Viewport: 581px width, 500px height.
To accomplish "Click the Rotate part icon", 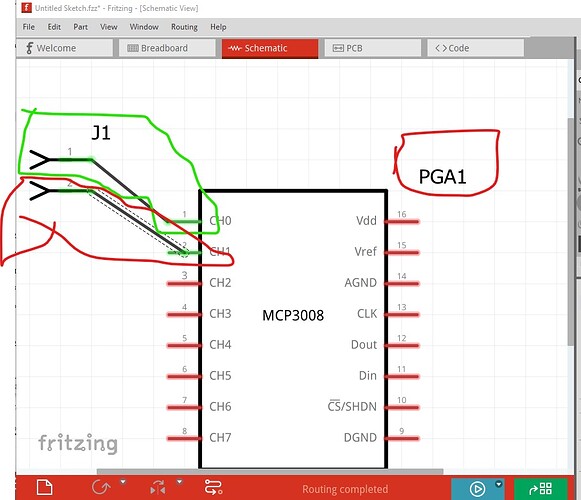I will [x=101, y=487].
